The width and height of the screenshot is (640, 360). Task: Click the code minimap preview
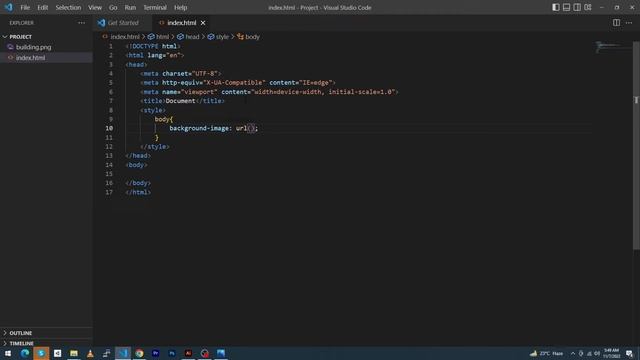612,46
